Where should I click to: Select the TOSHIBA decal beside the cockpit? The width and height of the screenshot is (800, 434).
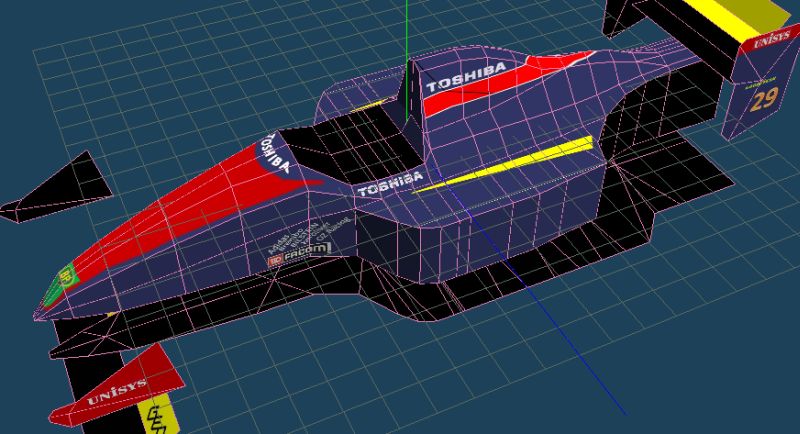click(x=388, y=185)
